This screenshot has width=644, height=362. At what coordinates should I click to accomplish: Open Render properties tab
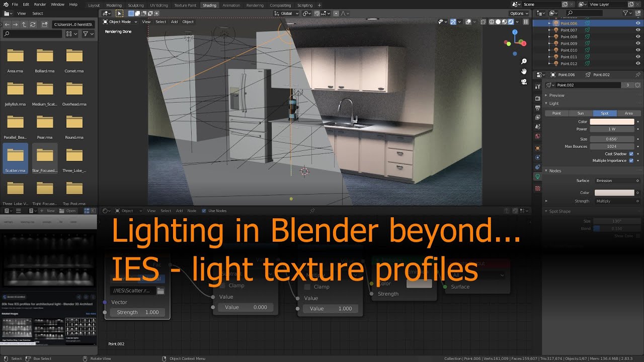(x=537, y=98)
